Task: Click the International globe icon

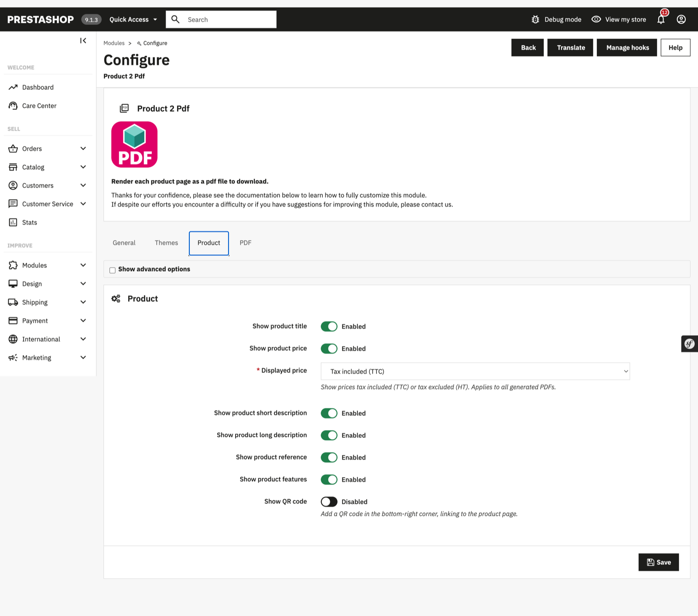Action: 13,339
